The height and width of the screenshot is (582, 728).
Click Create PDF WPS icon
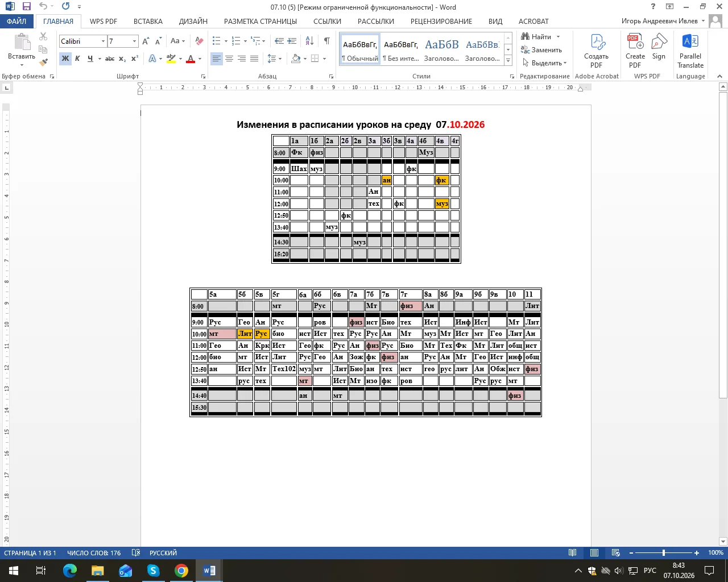[x=635, y=51]
